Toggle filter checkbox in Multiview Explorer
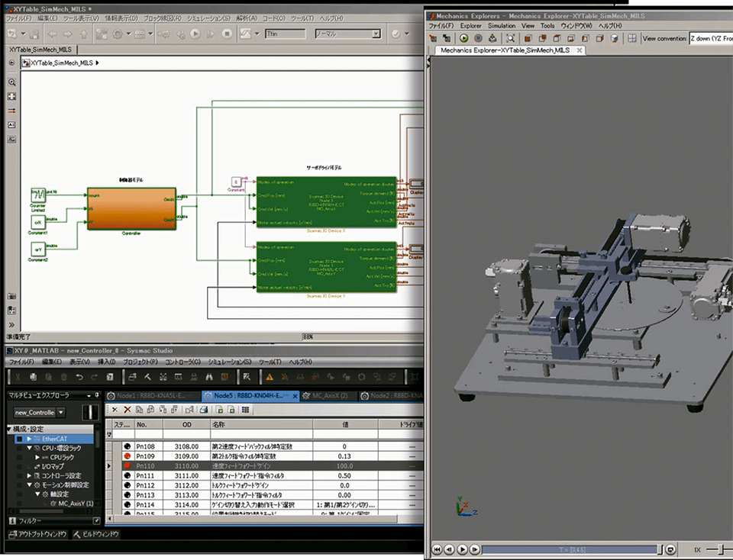733x560 pixels. click(96, 521)
